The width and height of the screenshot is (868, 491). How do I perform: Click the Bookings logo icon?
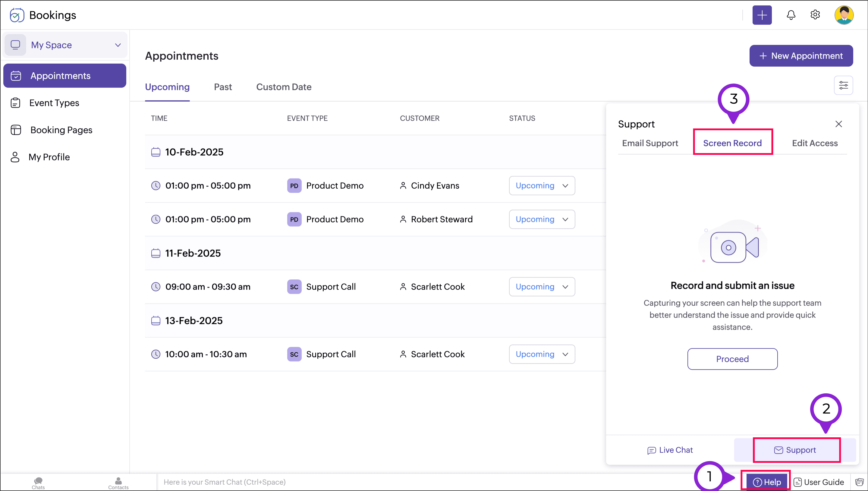17,15
